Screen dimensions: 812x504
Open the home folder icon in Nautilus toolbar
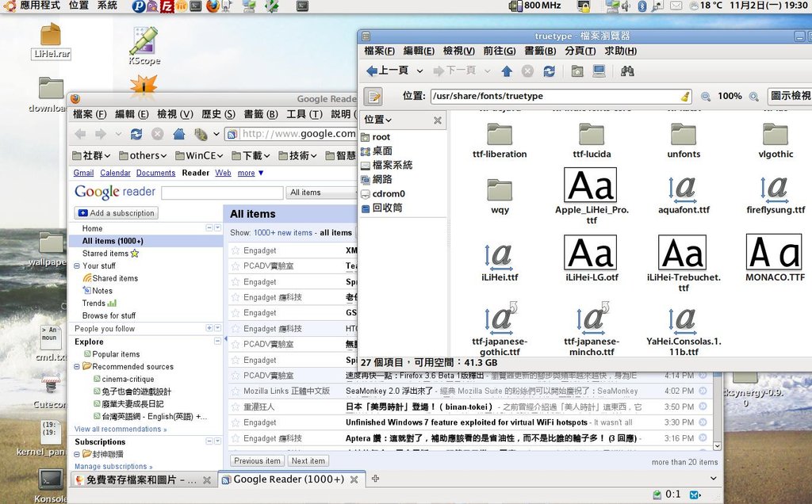pos(577,71)
